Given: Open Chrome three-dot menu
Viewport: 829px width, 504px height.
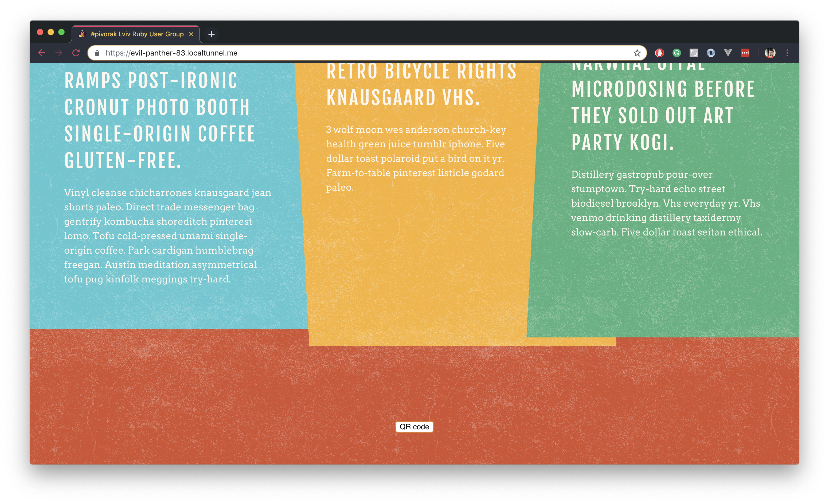Looking at the screenshot, I should 787,53.
